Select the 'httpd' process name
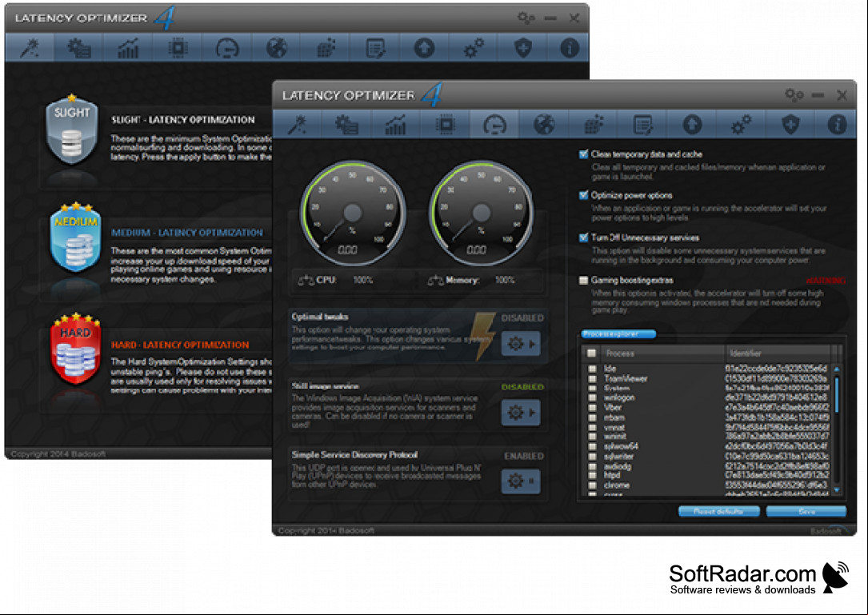The image size is (868, 615). 612,476
